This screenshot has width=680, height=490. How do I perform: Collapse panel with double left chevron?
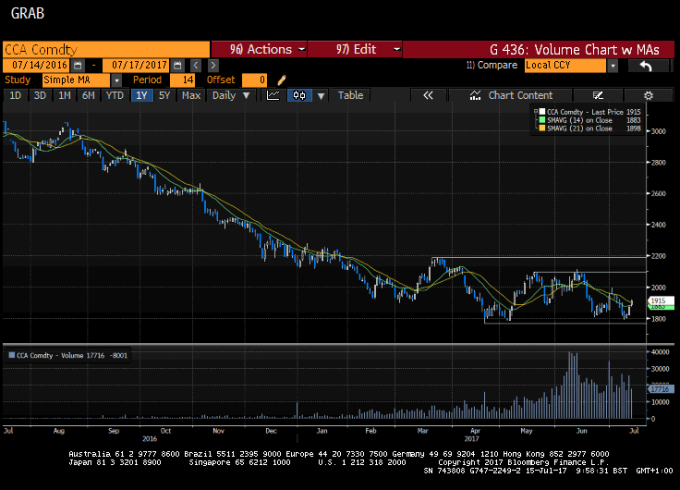[428, 95]
